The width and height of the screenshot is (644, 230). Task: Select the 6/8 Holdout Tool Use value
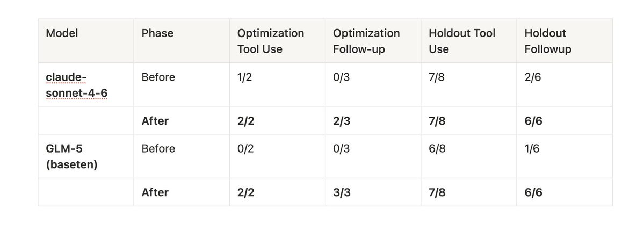pyautogui.click(x=437, y=148)
